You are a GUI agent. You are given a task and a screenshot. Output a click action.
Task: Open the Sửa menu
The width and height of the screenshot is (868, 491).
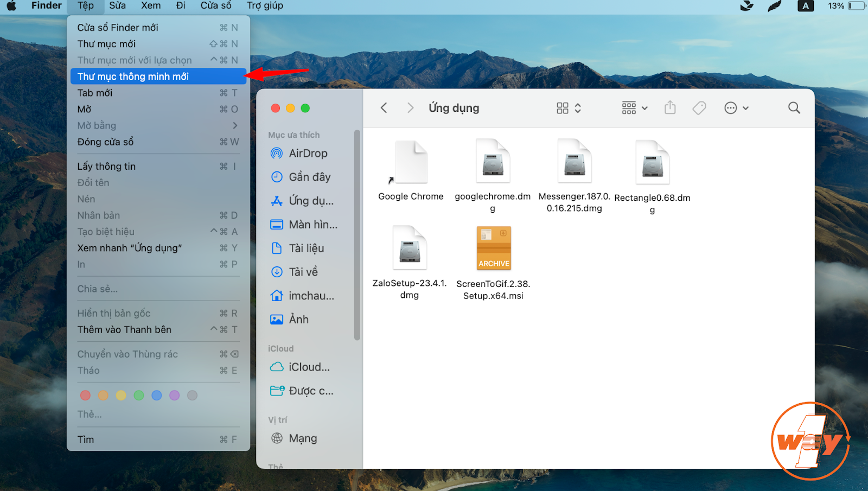117,5
